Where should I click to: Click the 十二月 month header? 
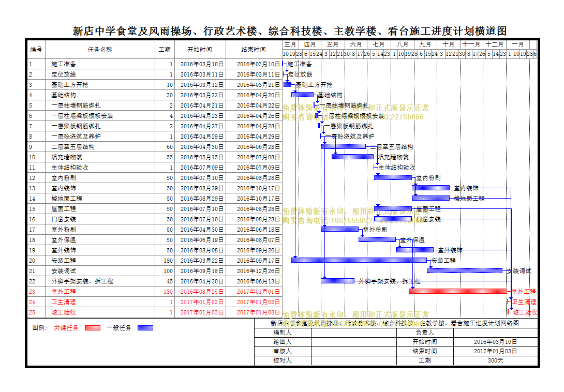point(494,44)
